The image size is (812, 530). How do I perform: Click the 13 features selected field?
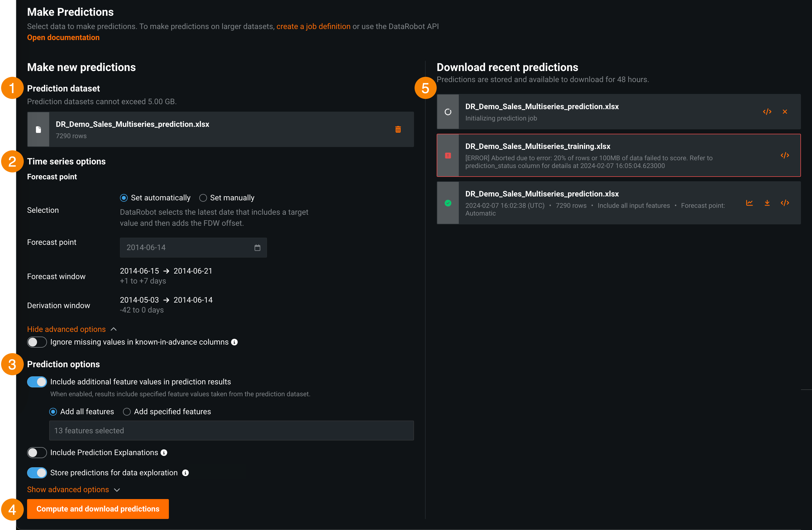click(231, 431)
